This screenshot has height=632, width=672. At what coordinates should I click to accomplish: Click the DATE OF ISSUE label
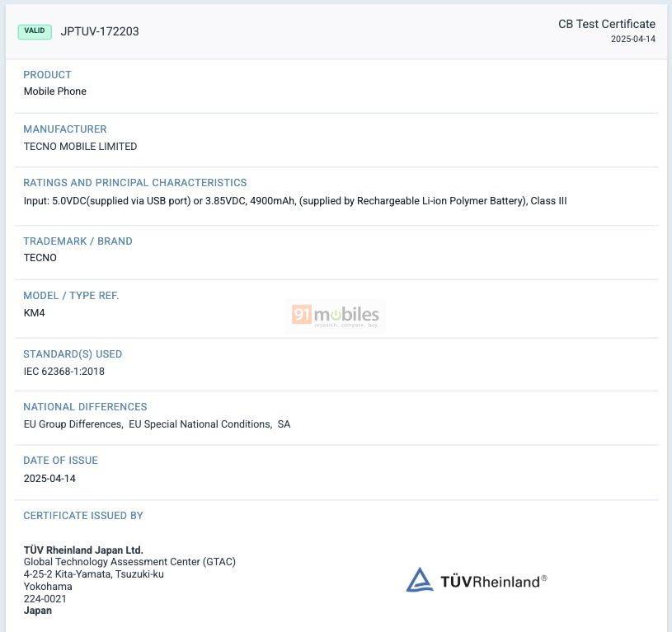pyautogui.click(x=60, y=461)
